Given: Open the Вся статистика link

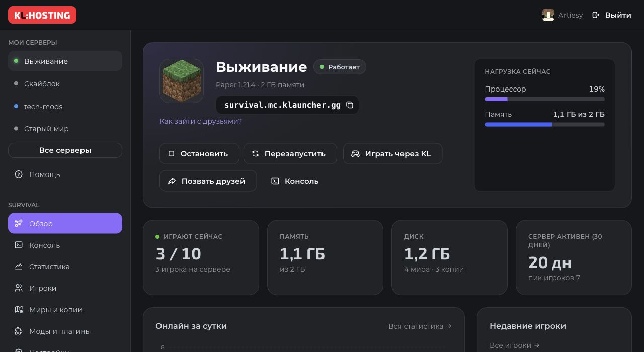Looking at the screenshot, I should point(420,326).
